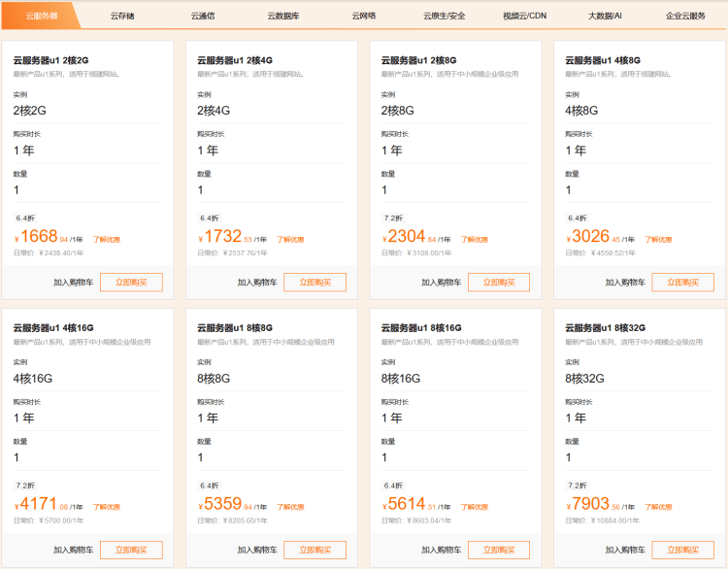
Task: Add 云服务器u1 4核16G to cart
Action: coord(73,550)
